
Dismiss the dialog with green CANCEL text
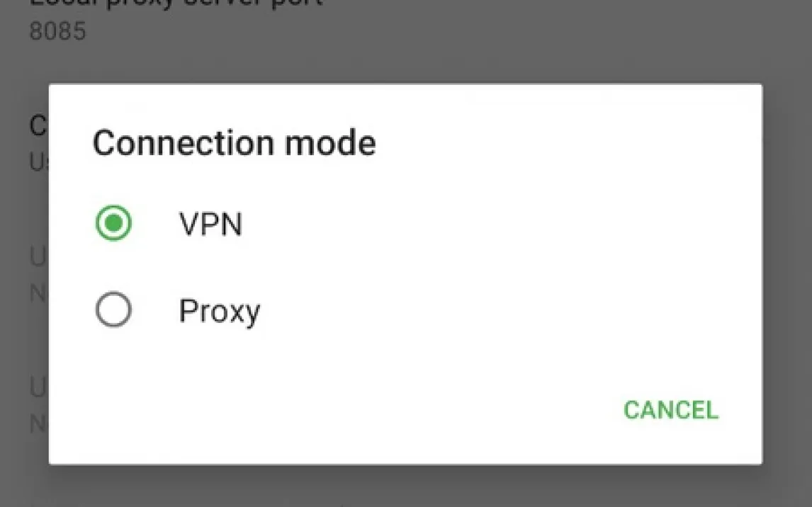point(670,410)
